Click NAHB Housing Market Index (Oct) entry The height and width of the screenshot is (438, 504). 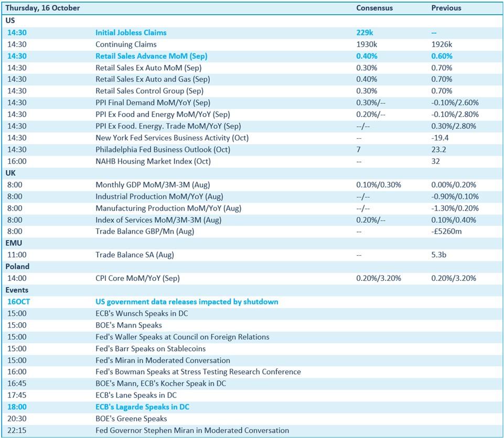coord(153,161)
